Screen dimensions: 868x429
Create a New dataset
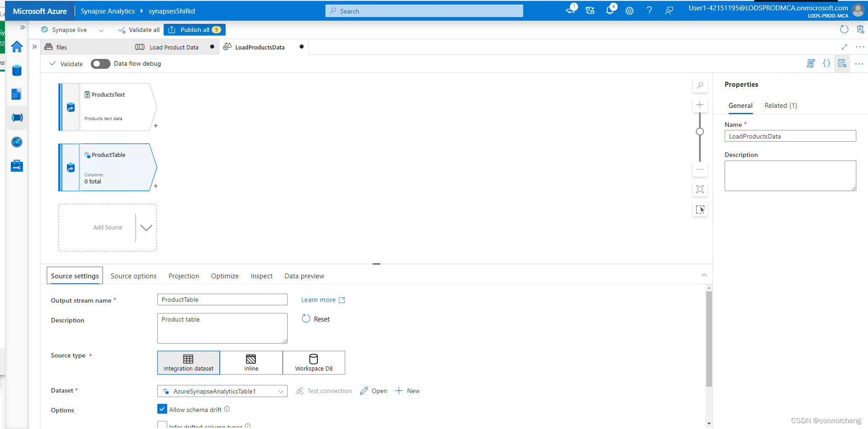(x=407, y=391)
